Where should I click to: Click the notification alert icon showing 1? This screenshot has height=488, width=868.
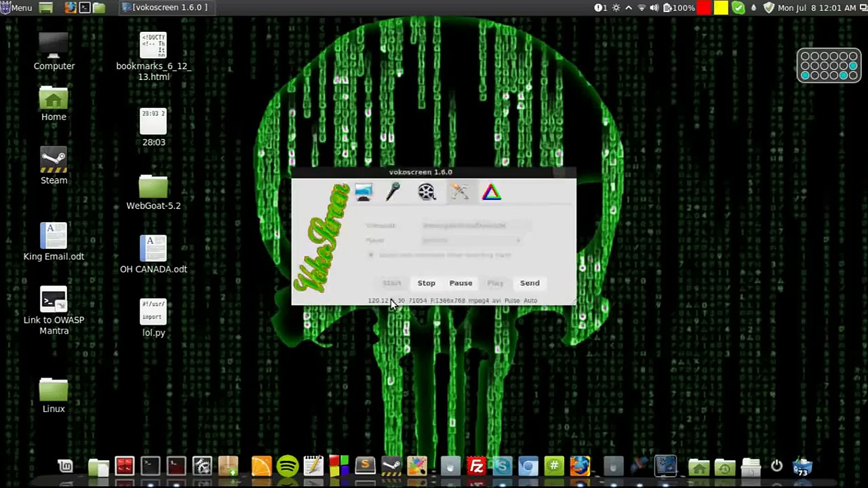pos(601,8)
